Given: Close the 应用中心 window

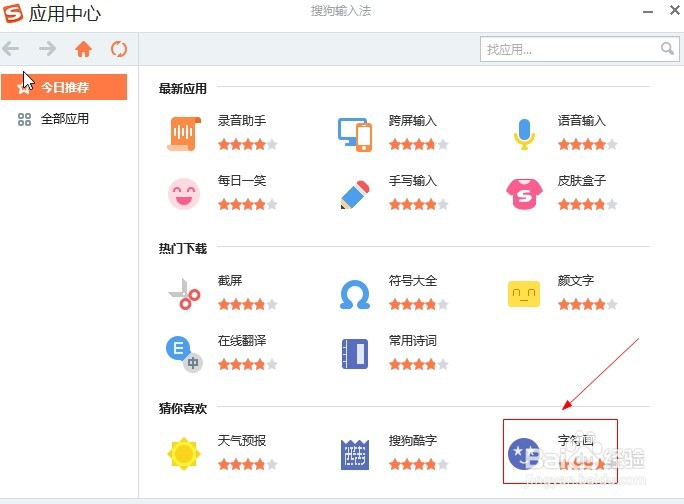Looking at the screenshot, I should 674,10.
